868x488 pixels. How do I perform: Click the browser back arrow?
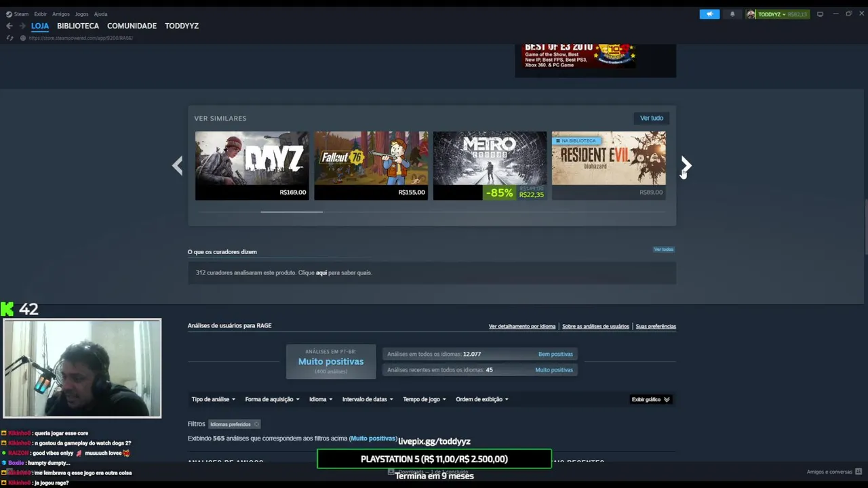tap(9, 26)
